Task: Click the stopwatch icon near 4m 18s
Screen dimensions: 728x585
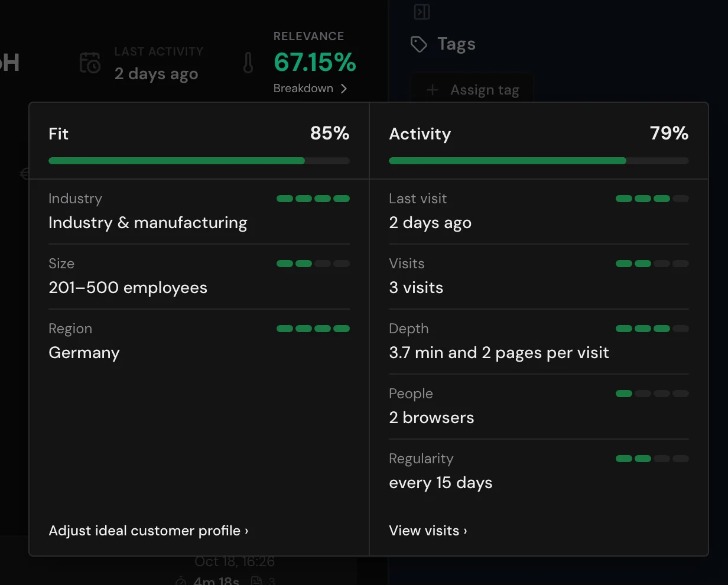Action: tap(181, 581)
